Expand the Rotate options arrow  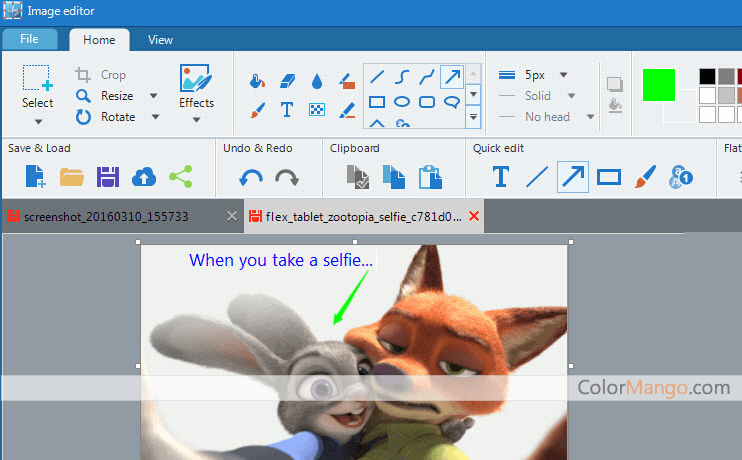(155, 116)
